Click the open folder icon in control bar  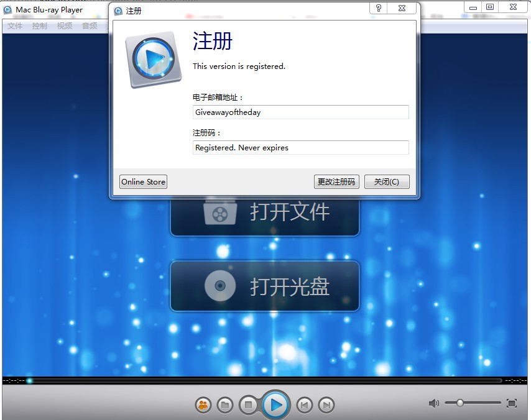click(x=225, y=404)
